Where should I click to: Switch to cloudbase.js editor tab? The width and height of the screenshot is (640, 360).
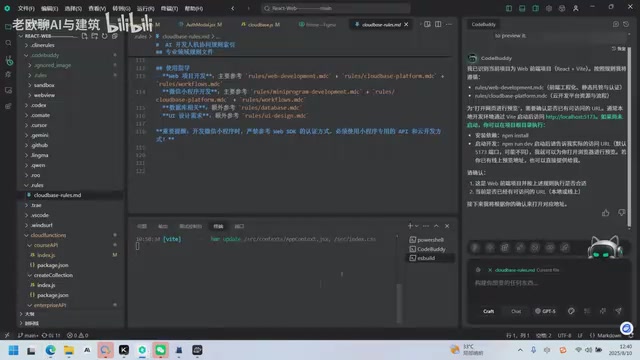tap(260, 24)
